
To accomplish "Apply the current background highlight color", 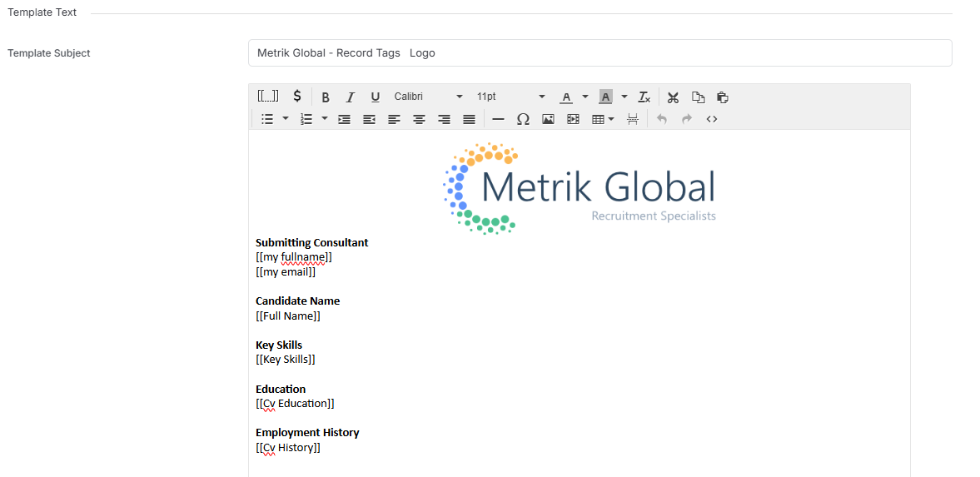I will (x=605, y=97).
